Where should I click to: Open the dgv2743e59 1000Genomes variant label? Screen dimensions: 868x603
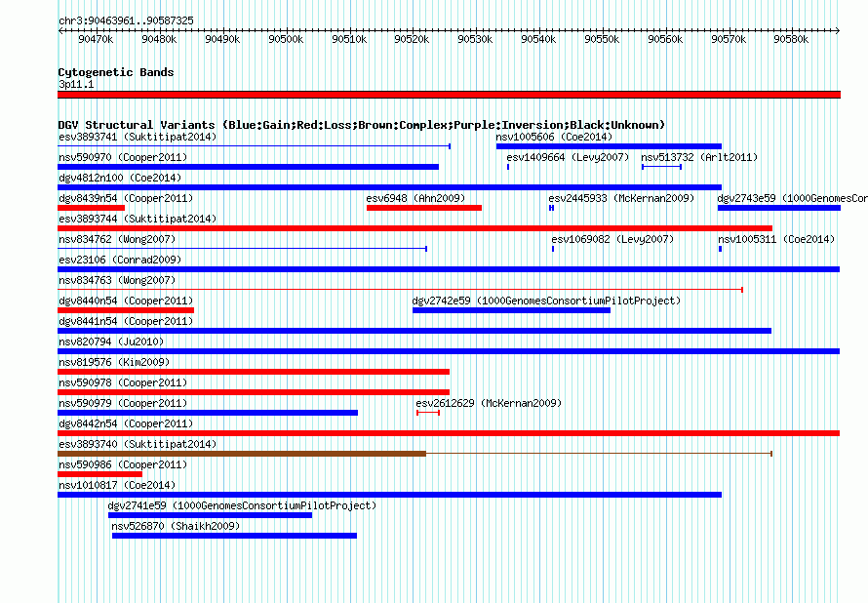pos(792,198)
